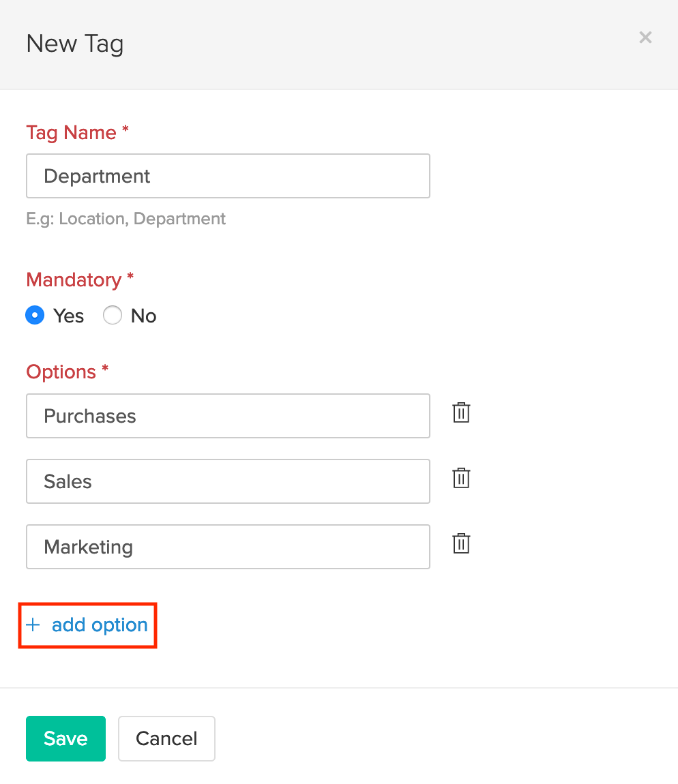Image resolution: width=678 pixels, height=784 pixels.
Task: Click the "No" label text
Action: [x=143, y=316]
